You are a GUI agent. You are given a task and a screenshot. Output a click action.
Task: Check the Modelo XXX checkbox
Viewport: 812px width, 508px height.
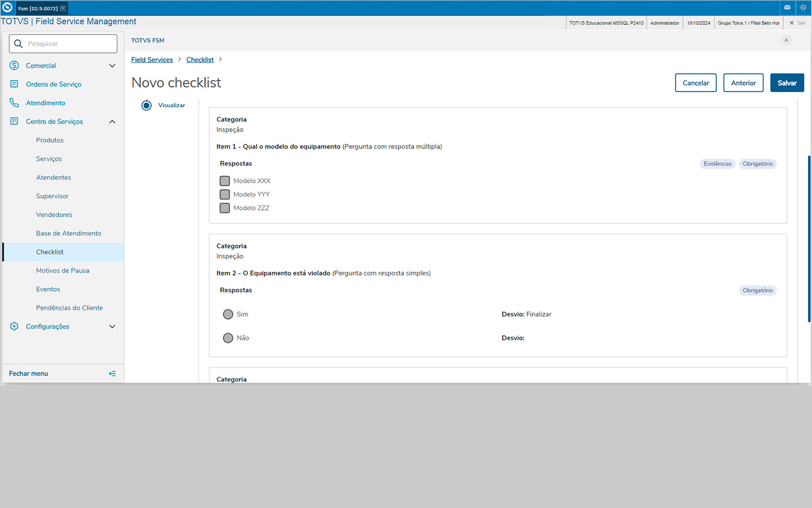coord(224,181)
